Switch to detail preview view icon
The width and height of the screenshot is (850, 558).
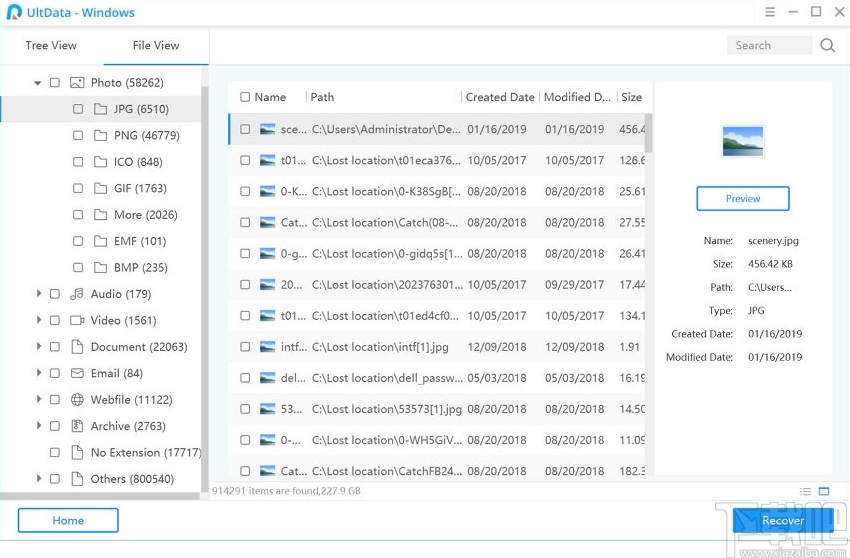[824, 491]
